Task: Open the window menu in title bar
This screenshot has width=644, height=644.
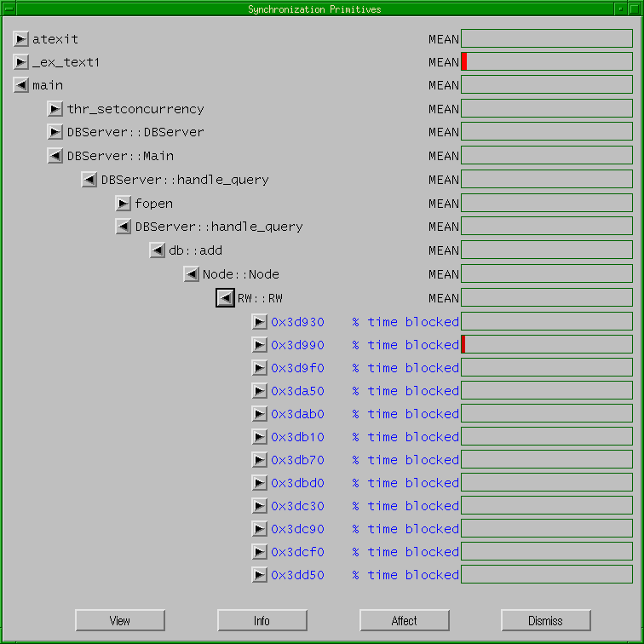Action: point(10,9)
